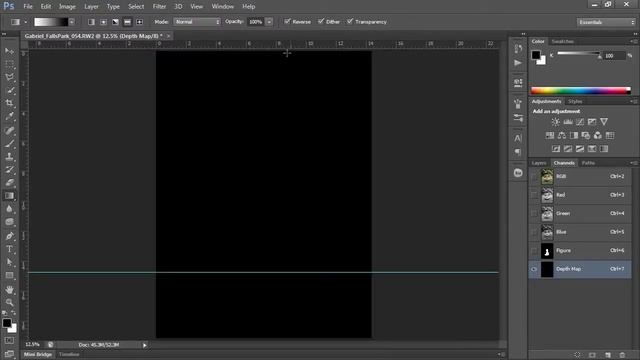Choose the Radial Gradient style icon
Screen dimensions: 640x360
coord(104,22)
